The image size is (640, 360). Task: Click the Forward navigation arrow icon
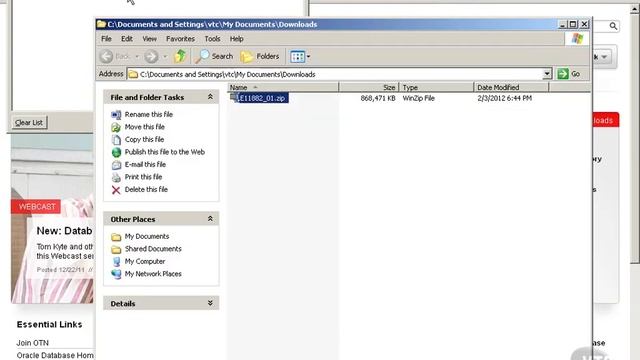click(151, 56)
